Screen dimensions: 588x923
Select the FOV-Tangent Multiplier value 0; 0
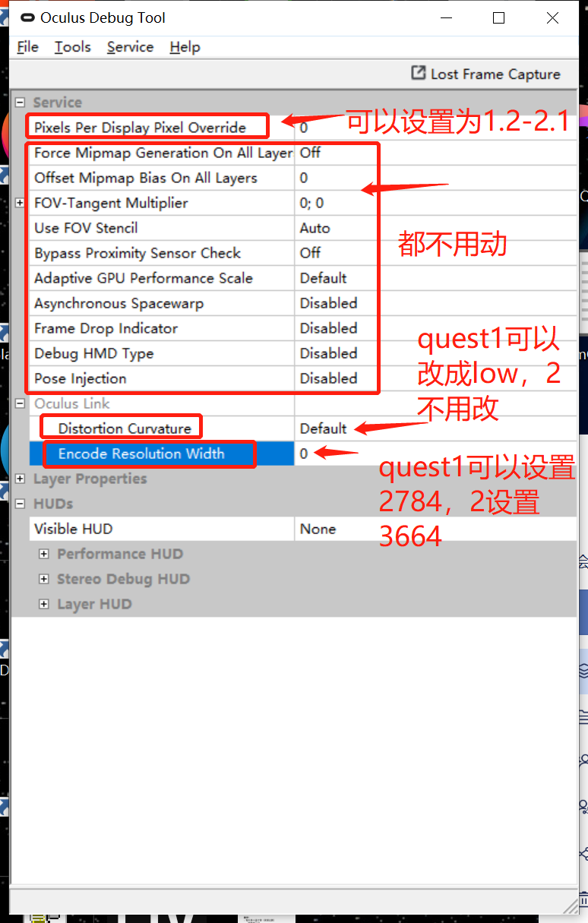click(435, 203)
